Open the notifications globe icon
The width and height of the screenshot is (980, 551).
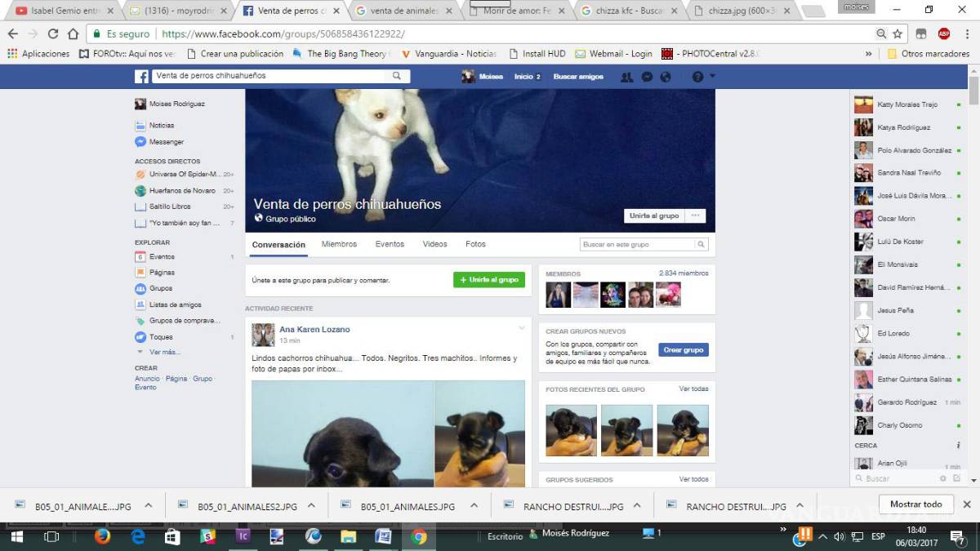665,76
